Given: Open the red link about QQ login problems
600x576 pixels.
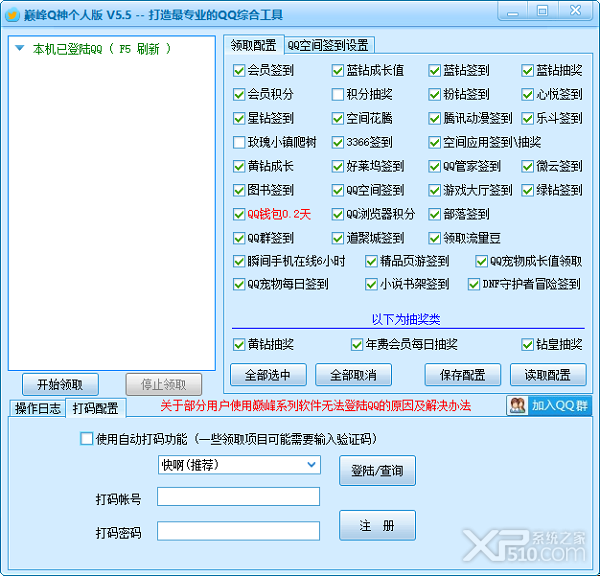Looking at the screenshot, I should pyautogui.click(x=316, y=405).
